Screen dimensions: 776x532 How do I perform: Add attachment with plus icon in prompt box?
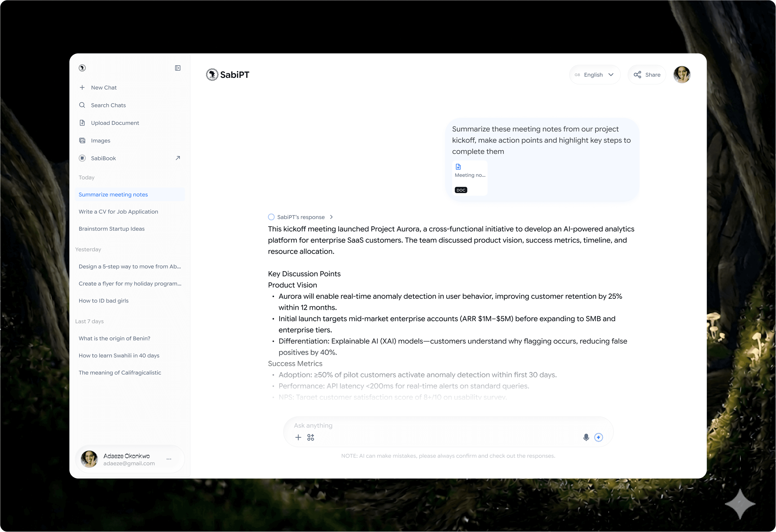tap(298, 437)
